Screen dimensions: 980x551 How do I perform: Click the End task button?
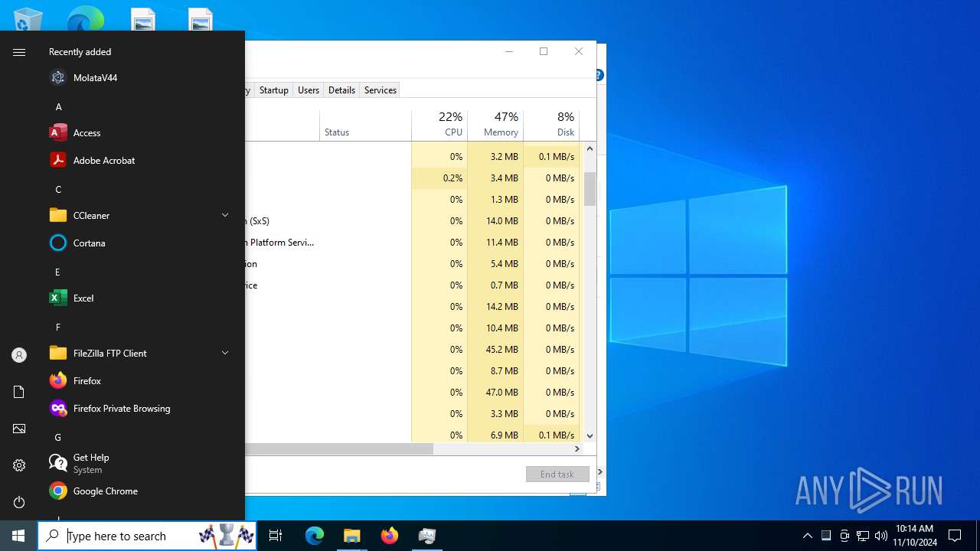click(557, 474)
